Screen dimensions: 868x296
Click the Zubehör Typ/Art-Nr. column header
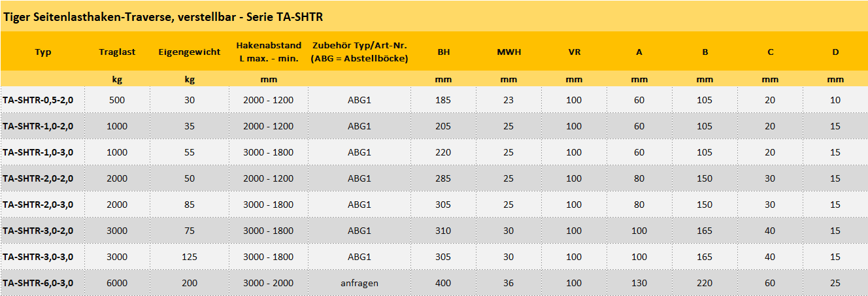(x=359, y=52)
